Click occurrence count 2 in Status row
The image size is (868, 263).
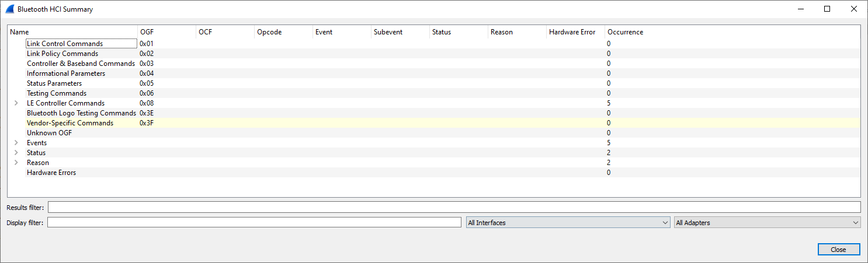[609, 153]
